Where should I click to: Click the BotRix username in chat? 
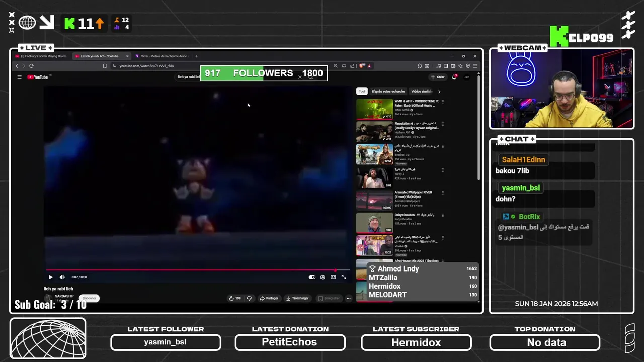click(529, 217)
